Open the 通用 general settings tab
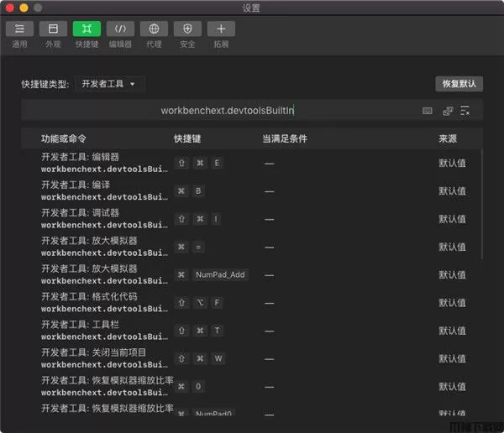The image size is (504, 433). click(19, 29)
